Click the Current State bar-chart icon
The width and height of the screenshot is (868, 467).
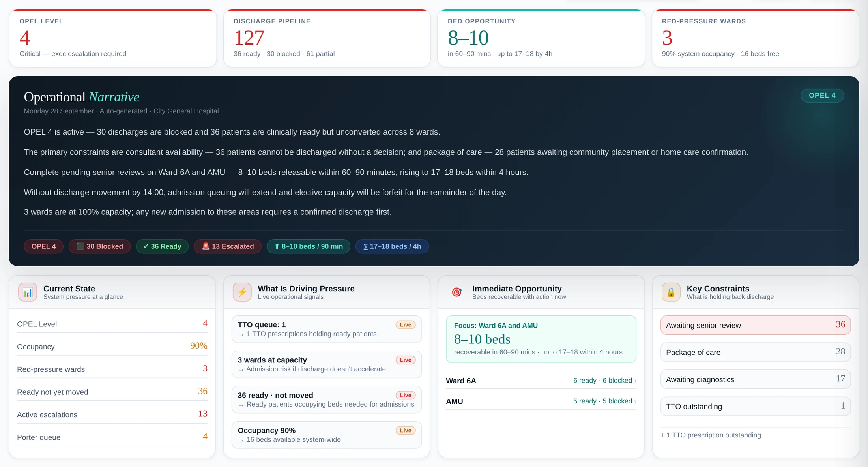coord(28,292)
